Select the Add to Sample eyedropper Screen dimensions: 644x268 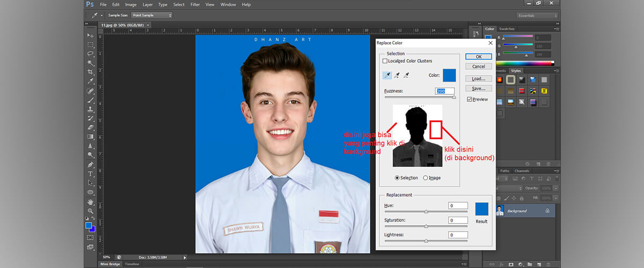click(x=397, y=76)
